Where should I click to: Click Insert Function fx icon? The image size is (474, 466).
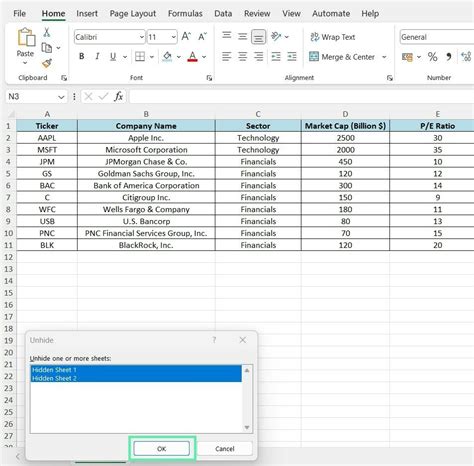pyautogui.click(x=118, y=97)
